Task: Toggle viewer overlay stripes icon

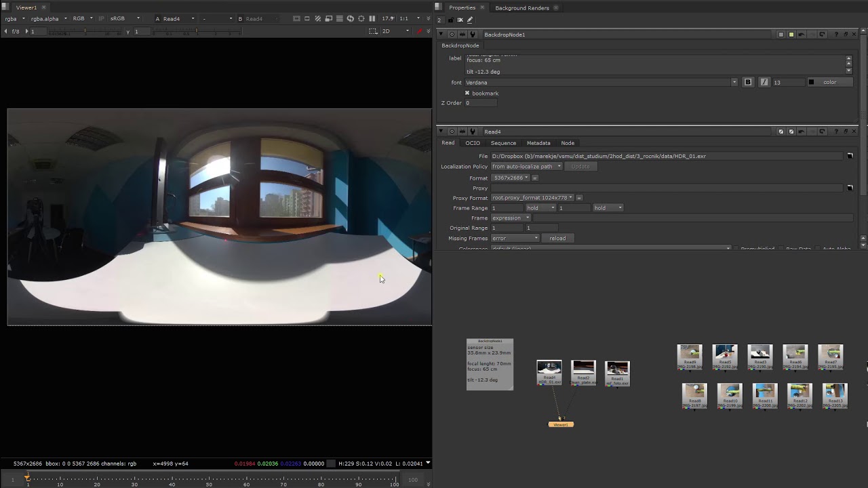Action: (318, 19)
